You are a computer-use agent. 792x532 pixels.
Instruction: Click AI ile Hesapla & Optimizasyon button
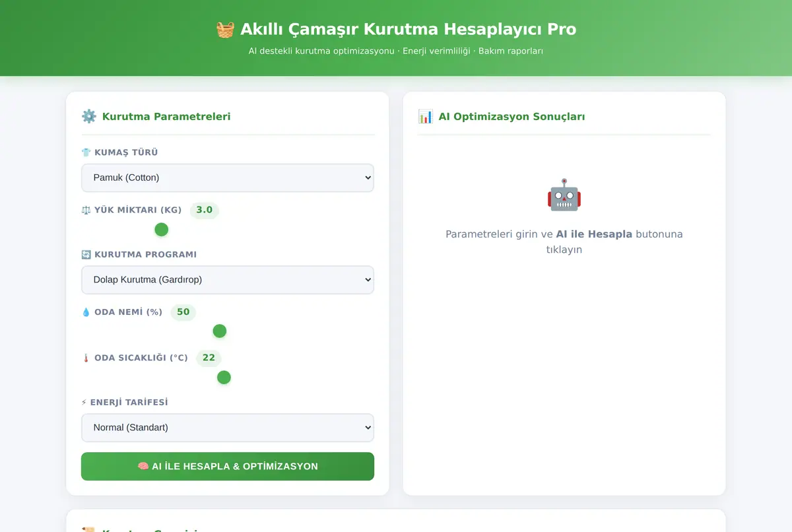tap(228, 467)
